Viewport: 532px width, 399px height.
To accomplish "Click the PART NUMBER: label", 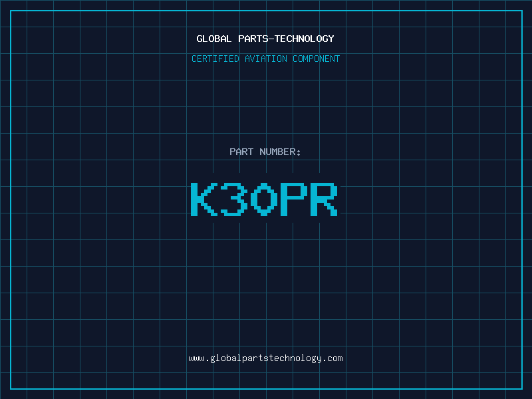I will pyautogui.click(x=265, y=152).
